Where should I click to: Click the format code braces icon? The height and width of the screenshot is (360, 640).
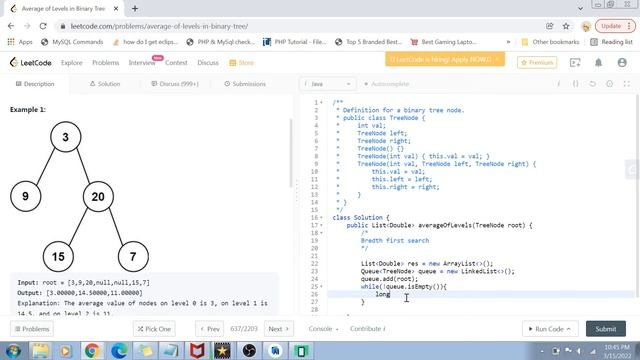point(576,84)
